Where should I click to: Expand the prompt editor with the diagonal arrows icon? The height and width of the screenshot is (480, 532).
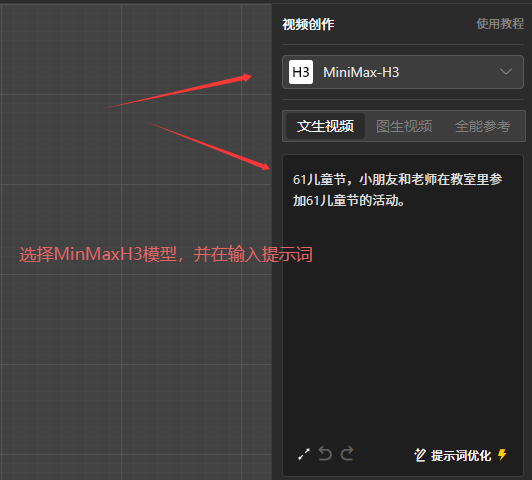(304, 454)
